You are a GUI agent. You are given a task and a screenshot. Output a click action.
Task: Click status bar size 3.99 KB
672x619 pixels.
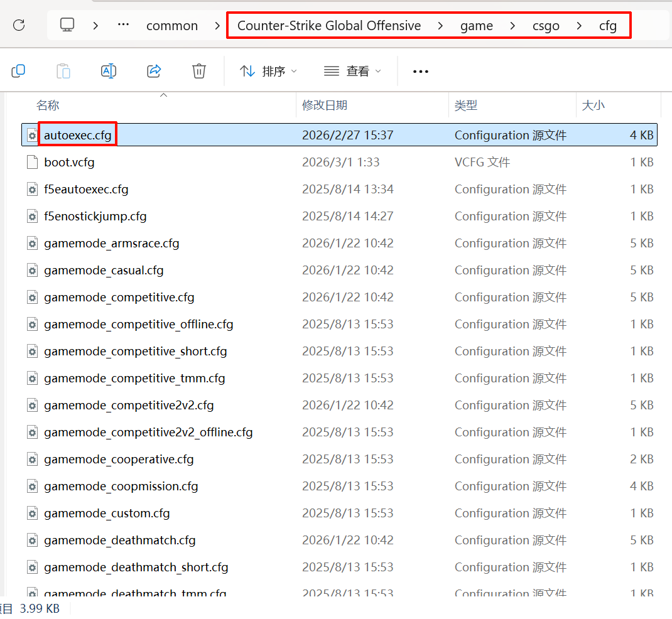pyautogui.click(x=40, y=608)
